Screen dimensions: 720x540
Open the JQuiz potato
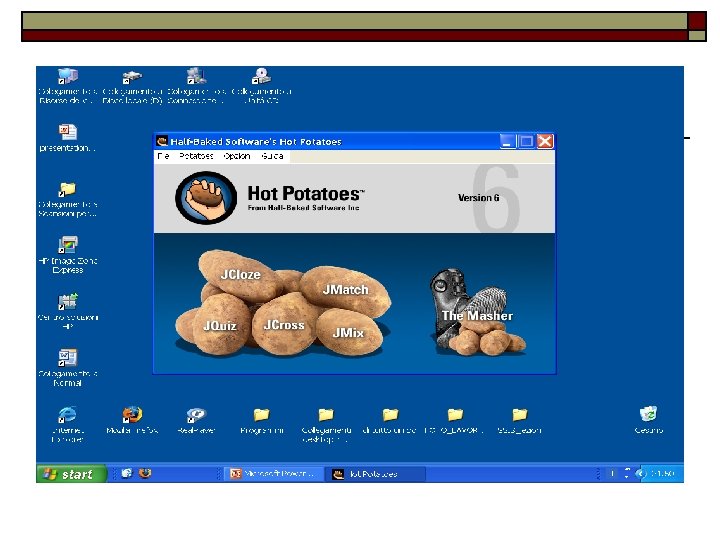point(220,326)
